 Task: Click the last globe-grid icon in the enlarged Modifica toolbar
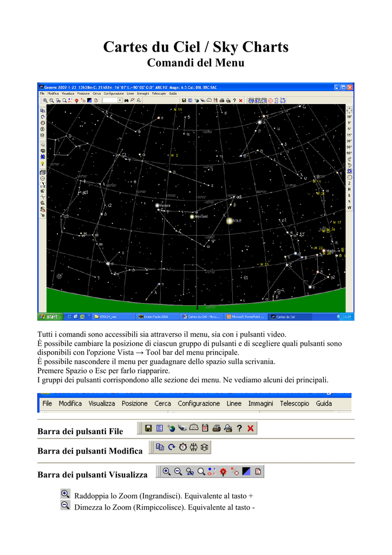pos(204,447)
